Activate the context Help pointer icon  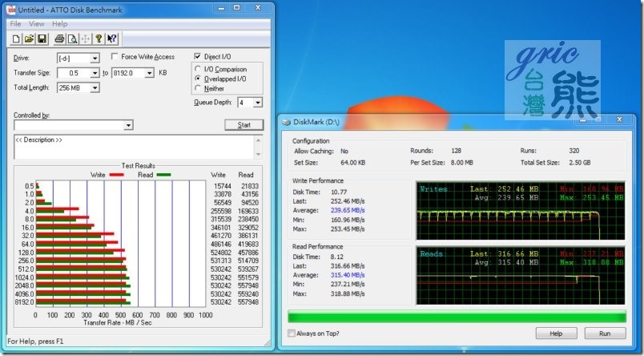(111, 38)
